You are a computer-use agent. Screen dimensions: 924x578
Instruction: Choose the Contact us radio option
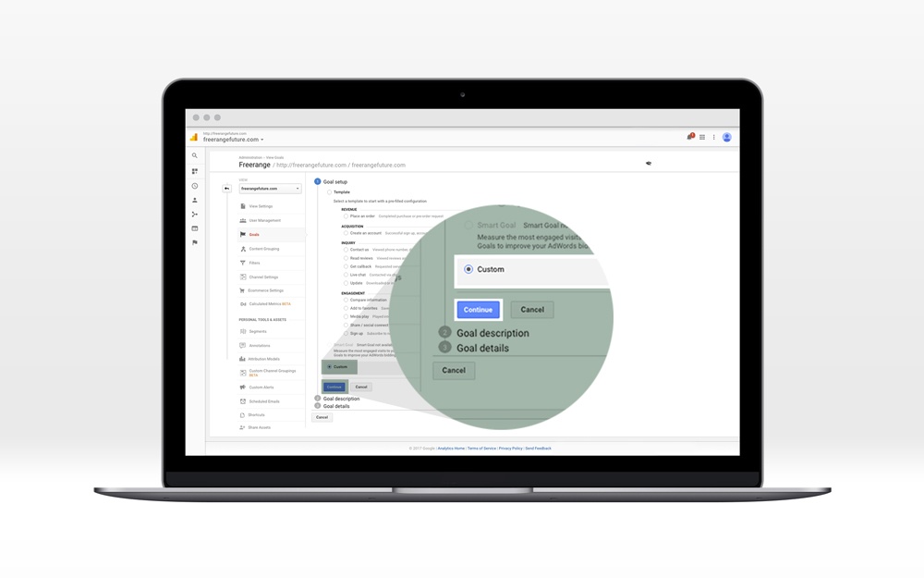pos(346,250)
